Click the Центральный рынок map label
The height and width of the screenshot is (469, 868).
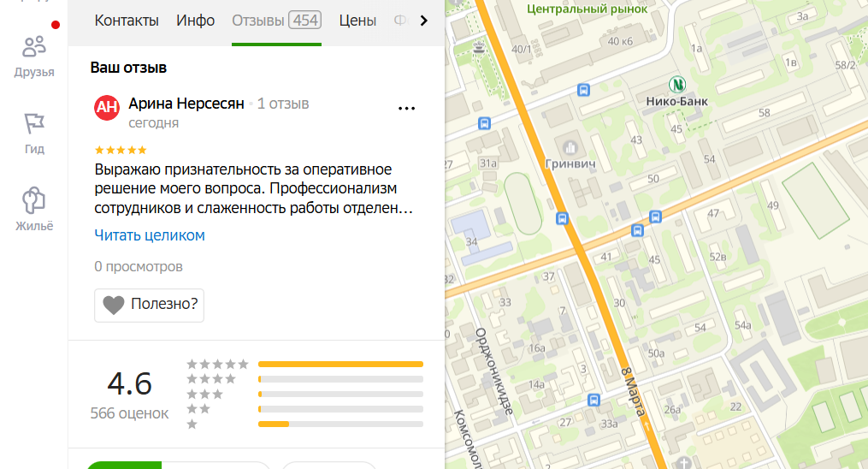pyautogui.click(x=587, y=9)
